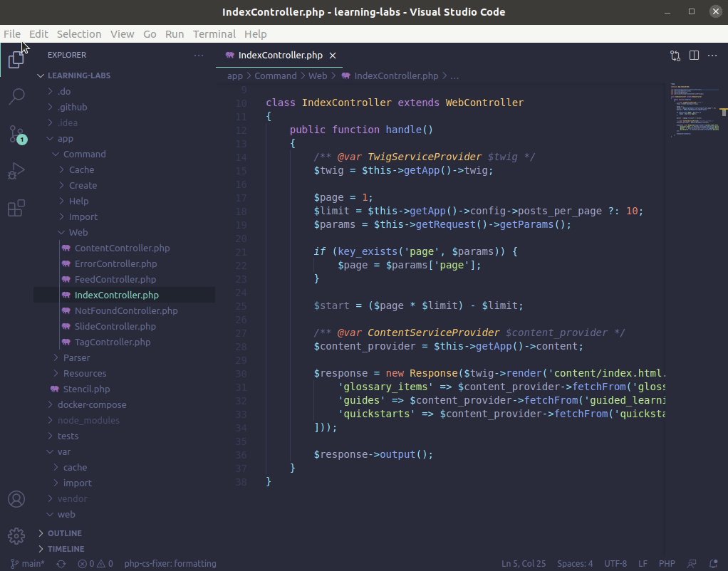The width and height of the screenshot is (728, 571).
Task: Open the notifications bell icon
Action: tap(714, 564)
